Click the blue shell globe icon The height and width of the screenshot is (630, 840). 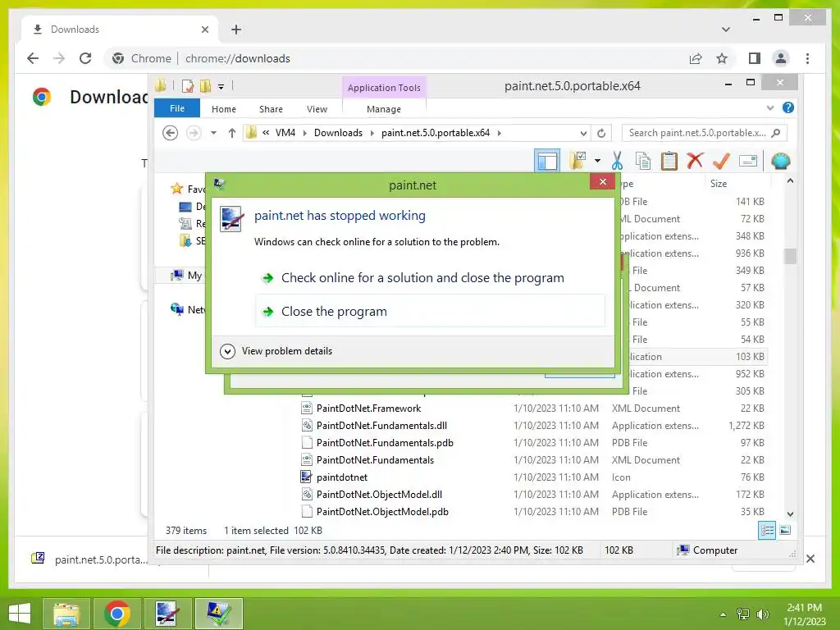coord(781,161)
